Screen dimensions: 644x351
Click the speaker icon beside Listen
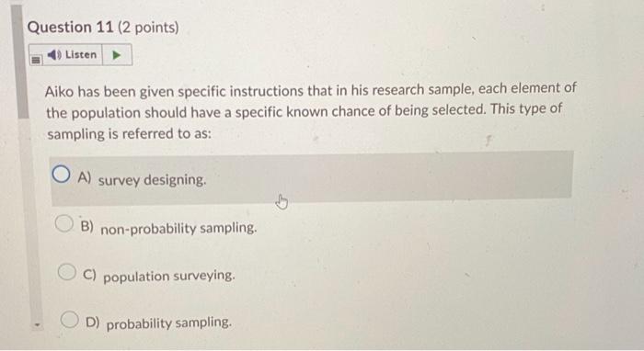coord(54,54)
